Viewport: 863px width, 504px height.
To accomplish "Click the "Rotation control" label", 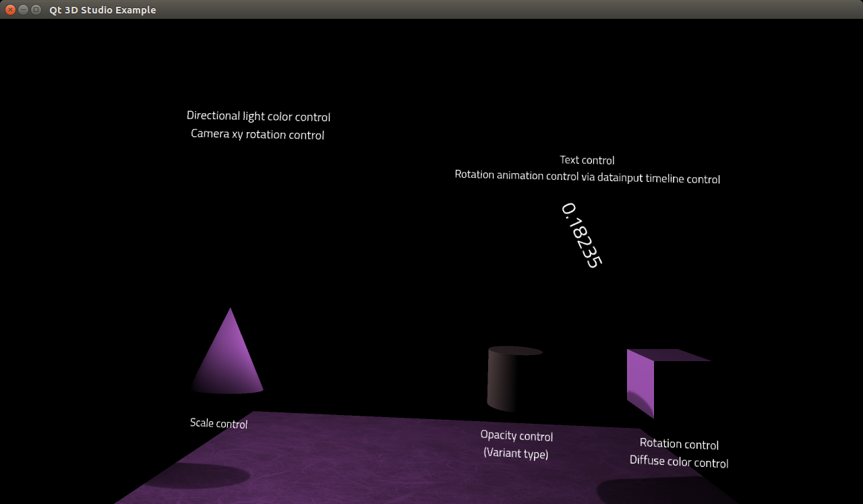I will click(679, 444).
